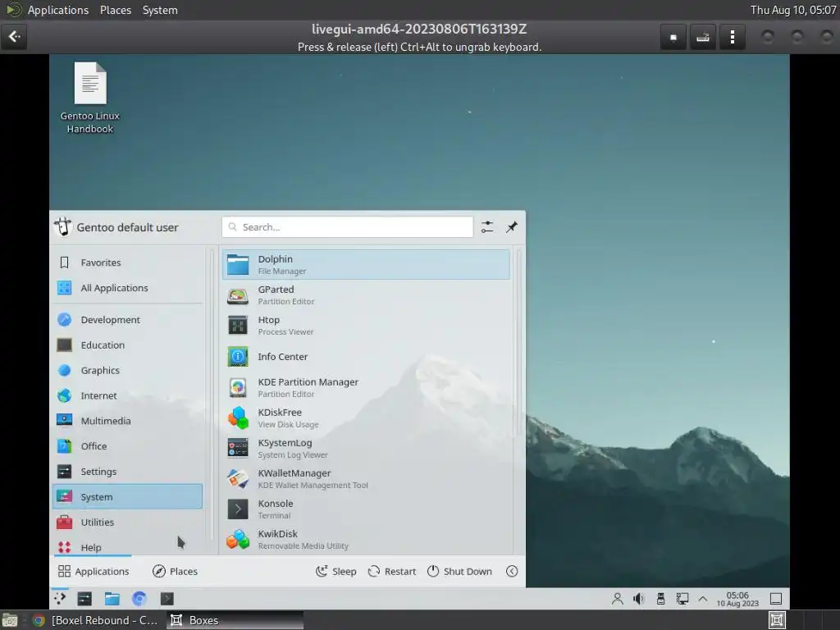The image size is (840, 630).
Task: Click the Show Desktop icon in the panel
Action: coord(776,598)
